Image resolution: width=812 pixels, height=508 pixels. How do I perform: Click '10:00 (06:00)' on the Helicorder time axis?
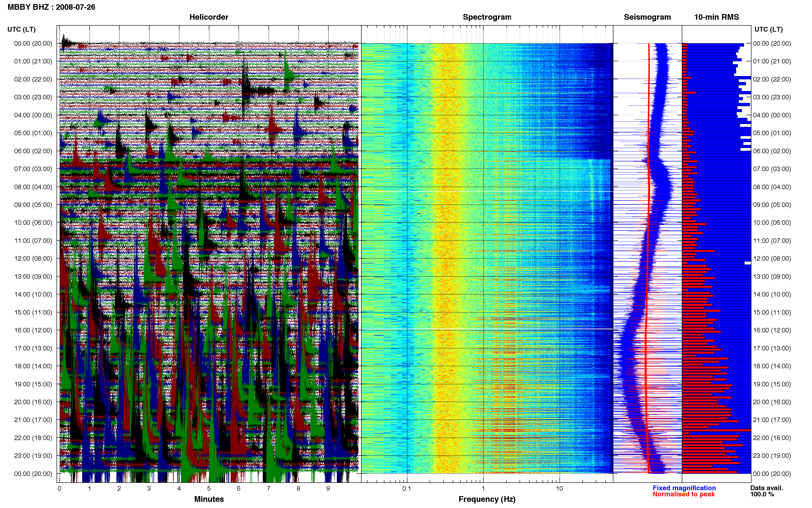33,223
